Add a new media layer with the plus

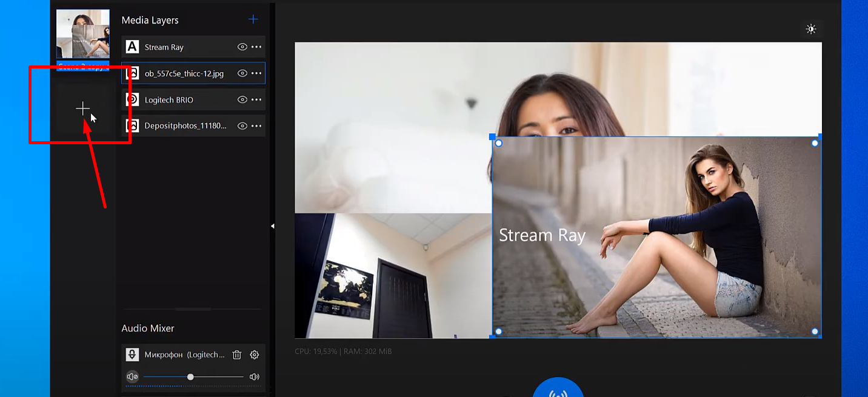253,19
